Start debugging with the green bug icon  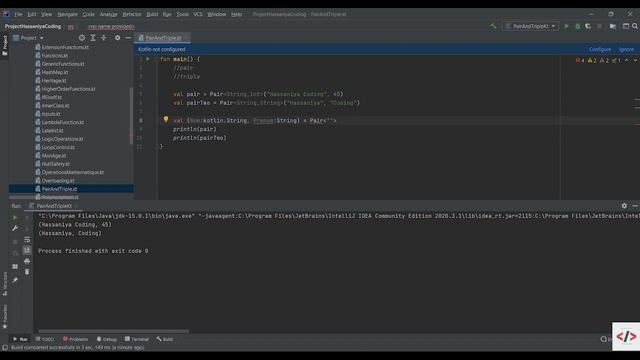pyautogui.click(x=578, y=26)
